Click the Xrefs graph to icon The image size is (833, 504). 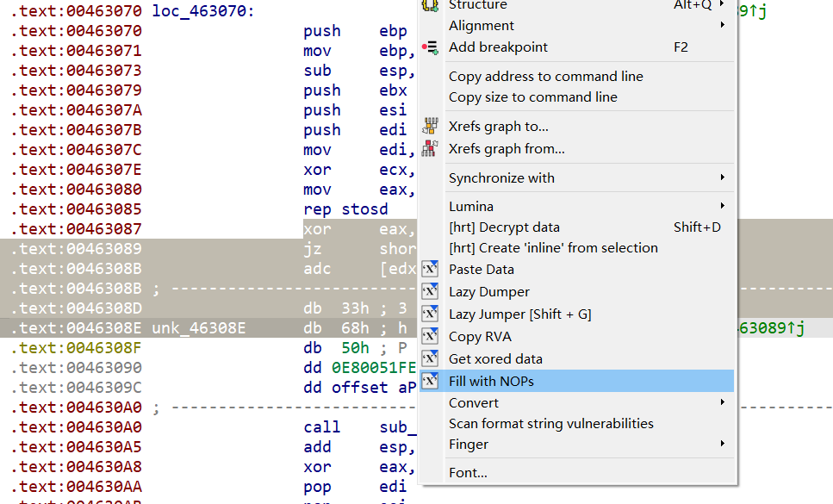[x=431, y=127]
